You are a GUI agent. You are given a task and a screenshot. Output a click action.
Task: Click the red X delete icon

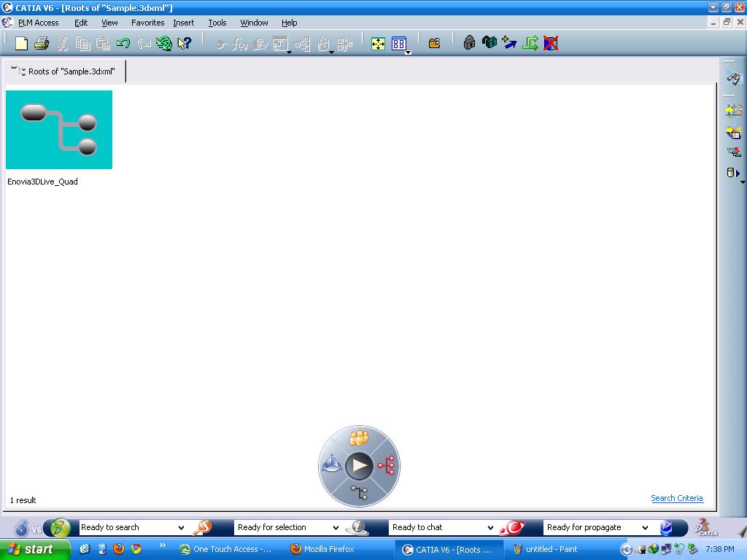pos(551,43)
